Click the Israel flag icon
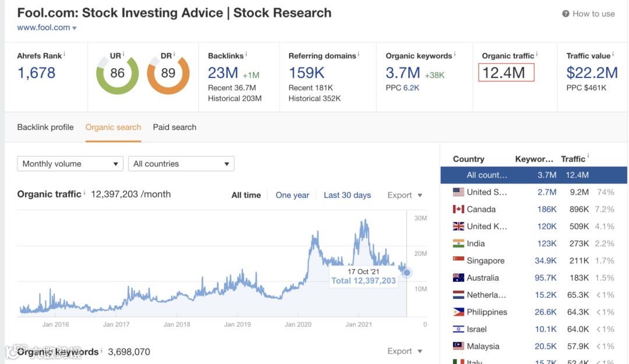Screen dimensions: 629x364 [458, 329]
